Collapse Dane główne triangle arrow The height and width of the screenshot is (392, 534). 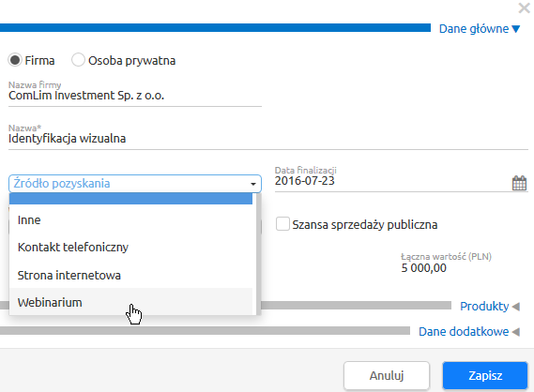[x=516, y=29]
